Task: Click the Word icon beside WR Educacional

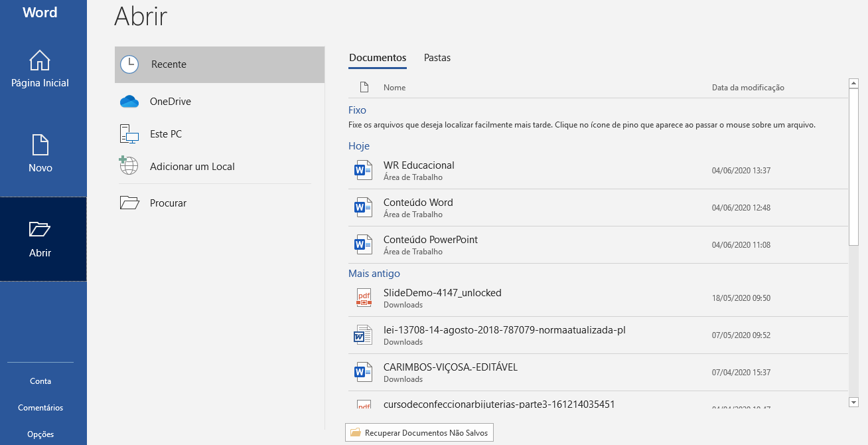Action: click(363, 171)
